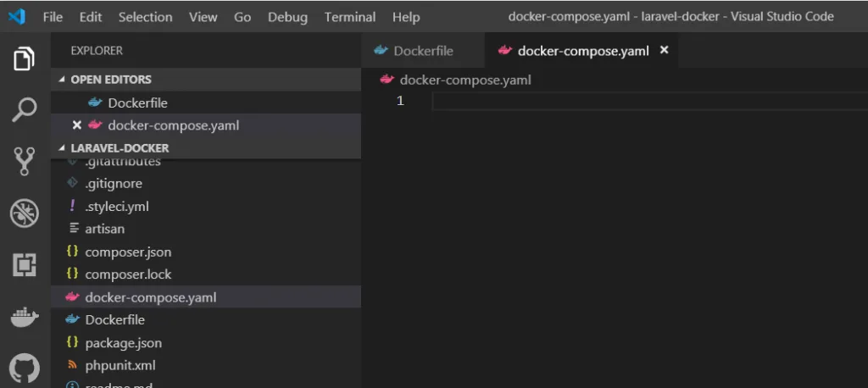Open composer.lock in the file tree
This screenshot has height=388, width=868.
click(x=206, y=274)
